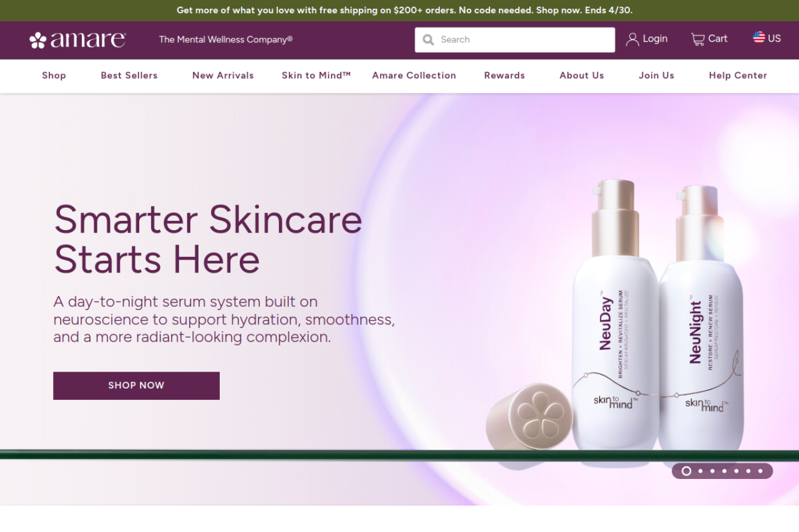The width and height of the screenshot is (799, 532).
Task: Jump to the second carousel slide dot
Action: point(700,471)
